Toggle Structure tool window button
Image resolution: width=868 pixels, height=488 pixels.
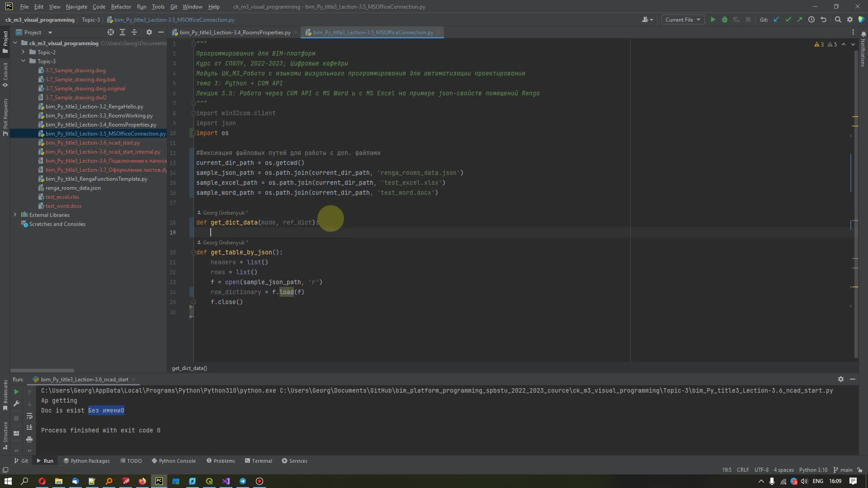[x=5, y=435]
